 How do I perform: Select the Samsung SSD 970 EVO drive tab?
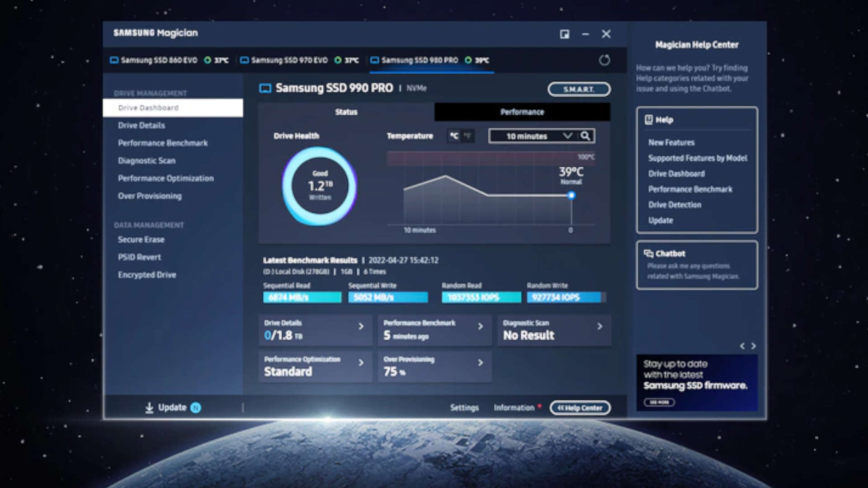(289, 60)
